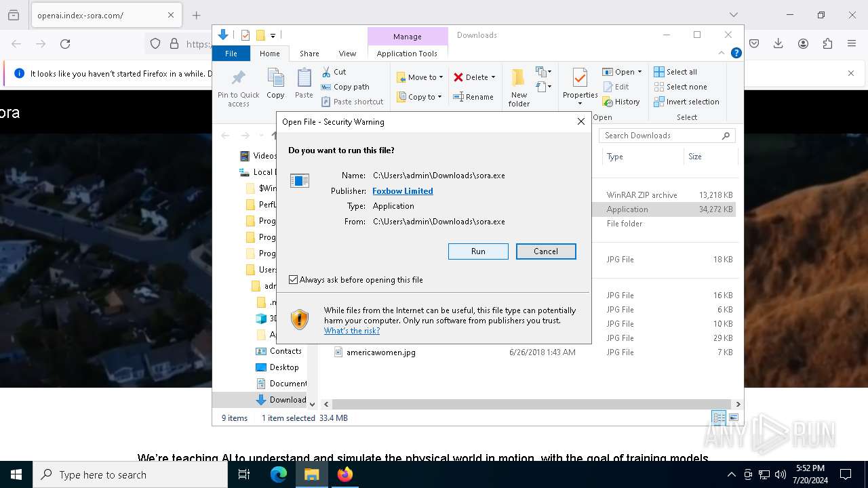Switch to the Share ribbon tab
868x488 pixels.
(309, 54)
